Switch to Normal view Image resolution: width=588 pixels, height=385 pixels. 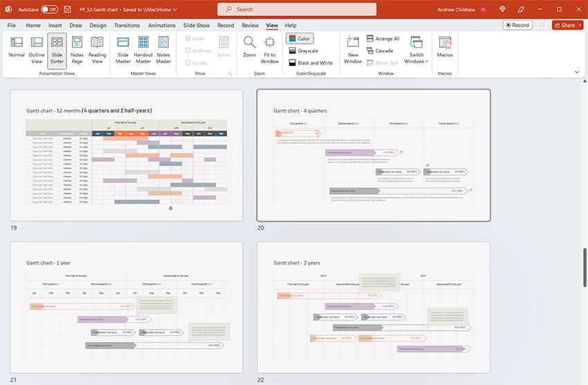(x=17, y=47)
